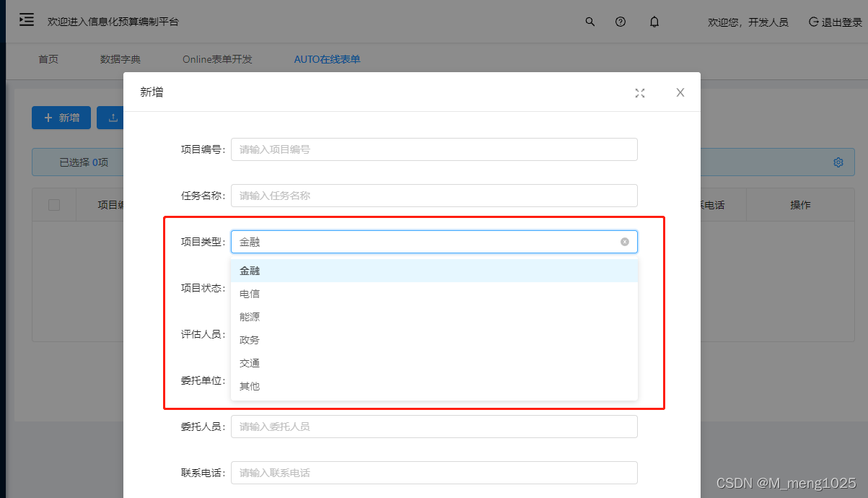Click the 项目编号 input field

434,149
